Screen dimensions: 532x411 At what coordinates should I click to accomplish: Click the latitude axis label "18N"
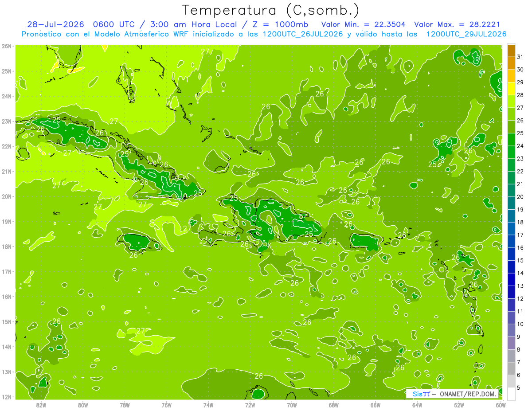6,247
